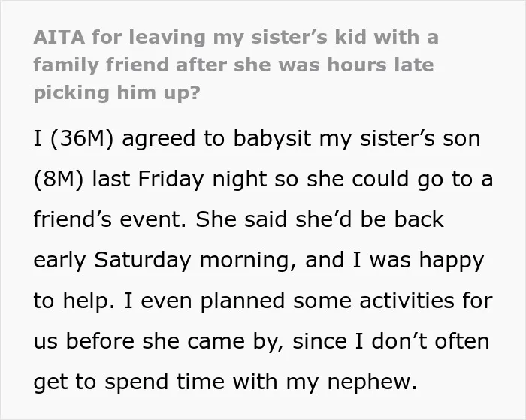526x420 pixels.
Task: Click the gray post title starting with AITA
Action: (236, 65)
